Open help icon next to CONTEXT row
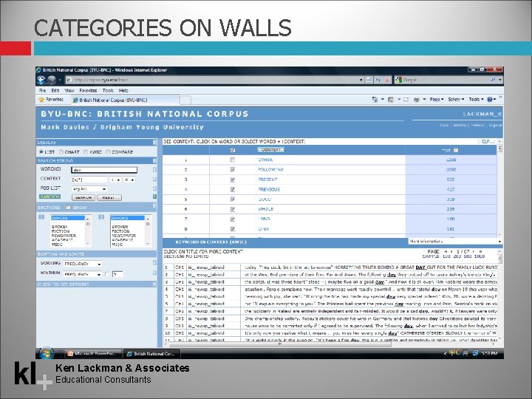Image resolution: width=532 pixels, height=399 pixels. tap(154, 179)
